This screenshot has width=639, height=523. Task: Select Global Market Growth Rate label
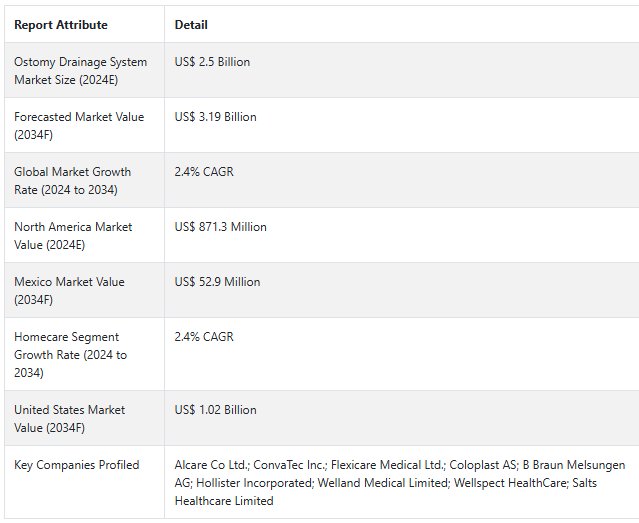coord(73,181)
